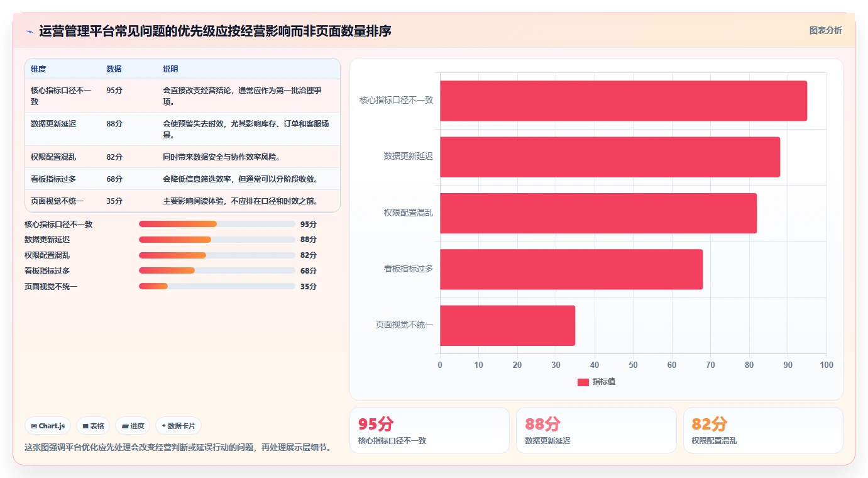Click the page title 运营管理平台常见问题

click(x=215, y=31)
